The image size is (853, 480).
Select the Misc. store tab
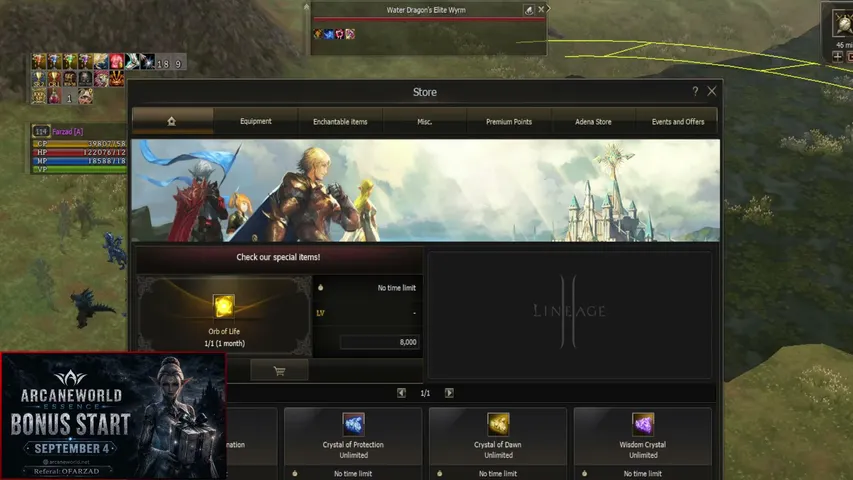tap(424, 121)
